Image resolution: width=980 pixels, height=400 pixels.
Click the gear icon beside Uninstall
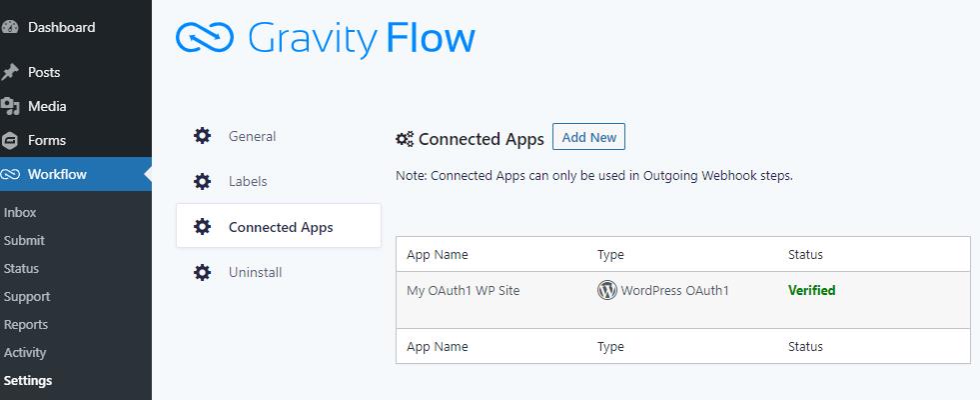click(202, 272)
